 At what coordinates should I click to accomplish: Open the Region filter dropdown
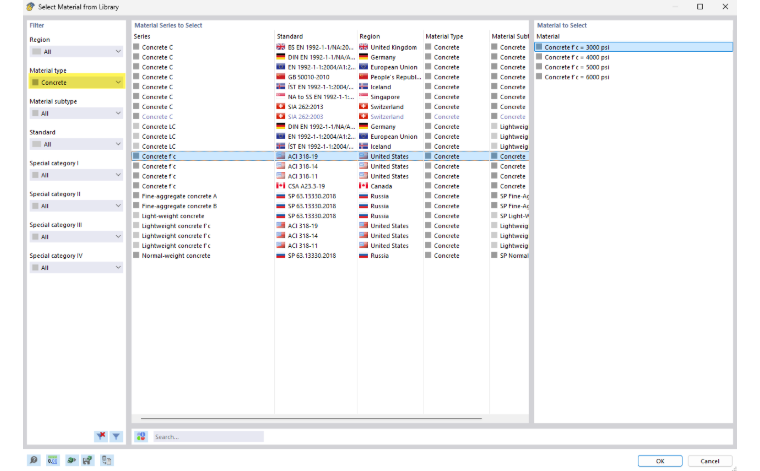tap(76, 51)
